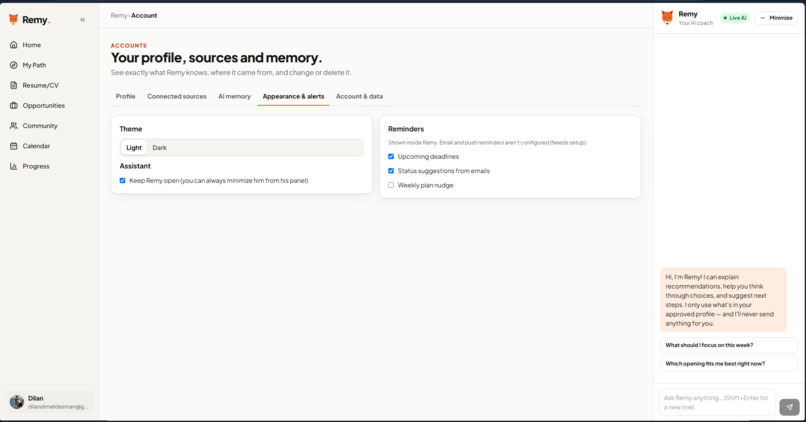The image size is (806, 422).
Task: Click Remy's greeting message bubble
Action: [x=723, y=300]
